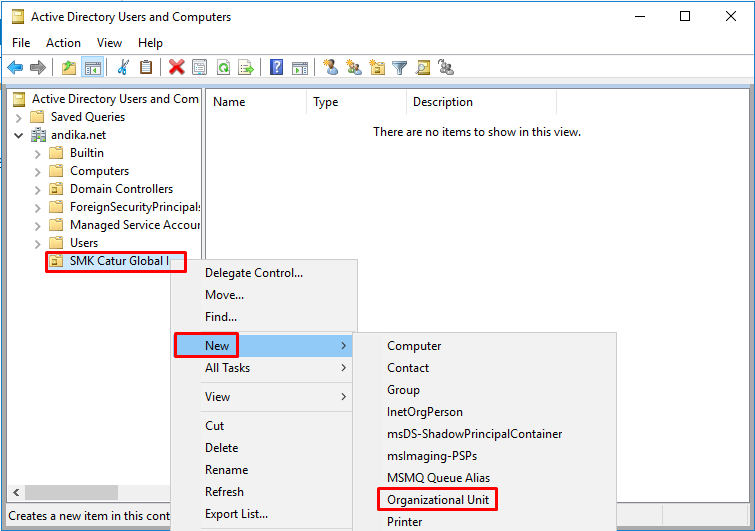Expand the Builtin container
The image size is (755, 531).
(x=38, y=154)
